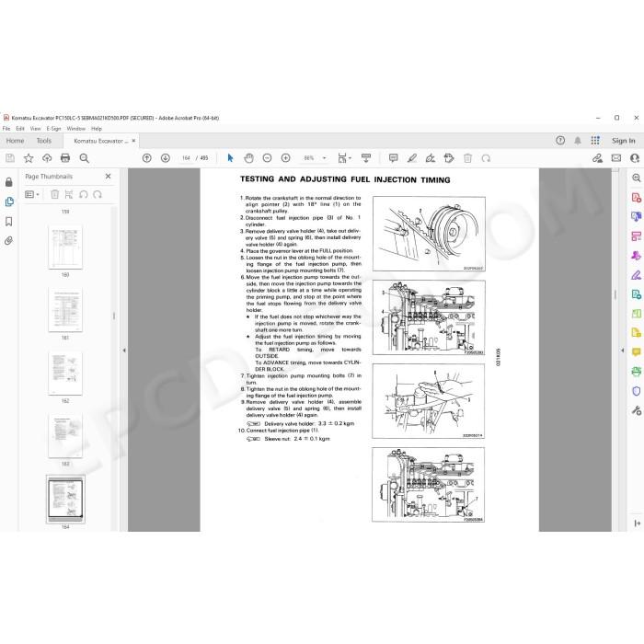Open the notifications bell
644x644 pixels.
578,141
